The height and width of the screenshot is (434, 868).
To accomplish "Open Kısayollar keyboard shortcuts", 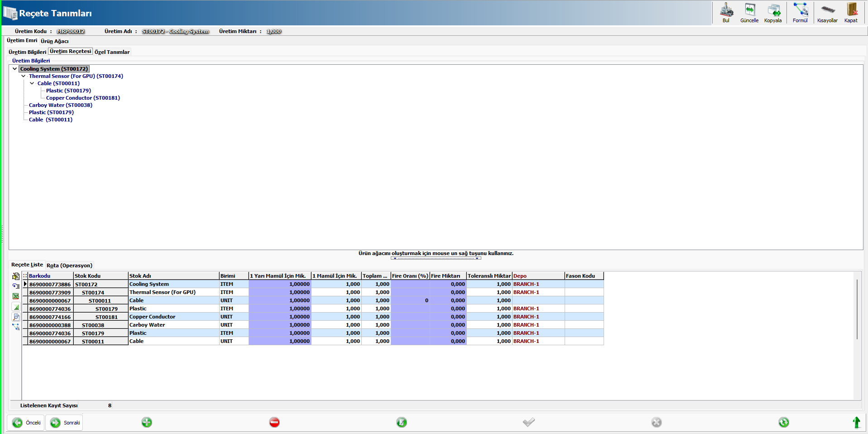I will [827, 12].
